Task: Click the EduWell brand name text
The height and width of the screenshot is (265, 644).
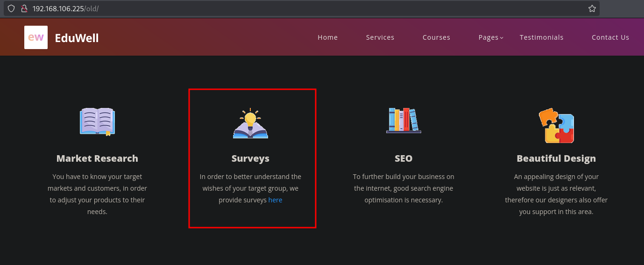Action: tap(77, 38)
